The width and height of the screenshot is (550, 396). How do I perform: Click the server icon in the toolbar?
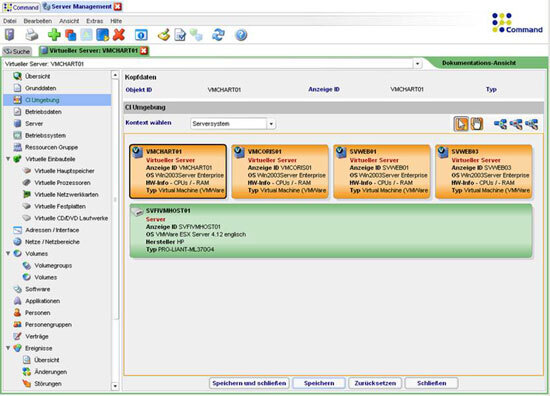pos(10,35)
